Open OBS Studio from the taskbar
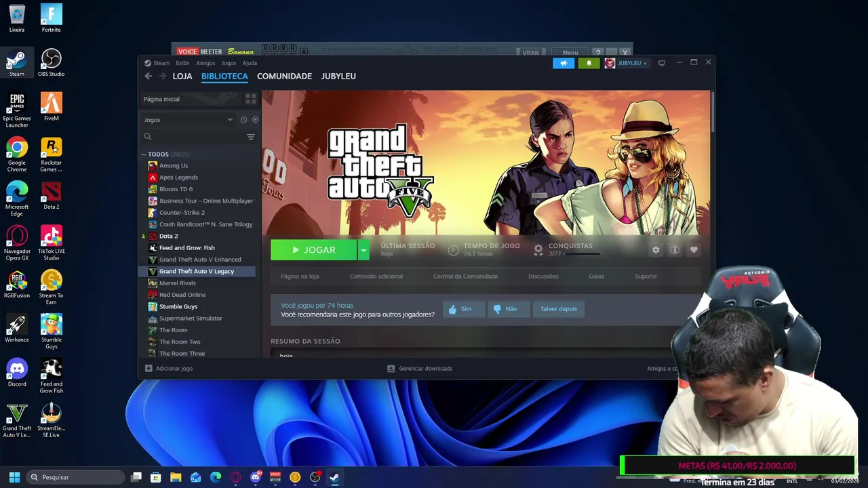 click(x=315, y=477)
